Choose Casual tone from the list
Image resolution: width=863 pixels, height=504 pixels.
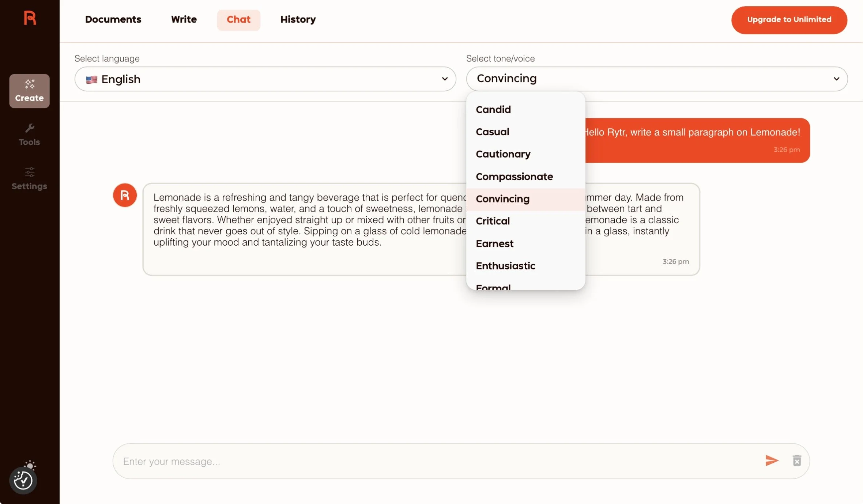[492, 132]
